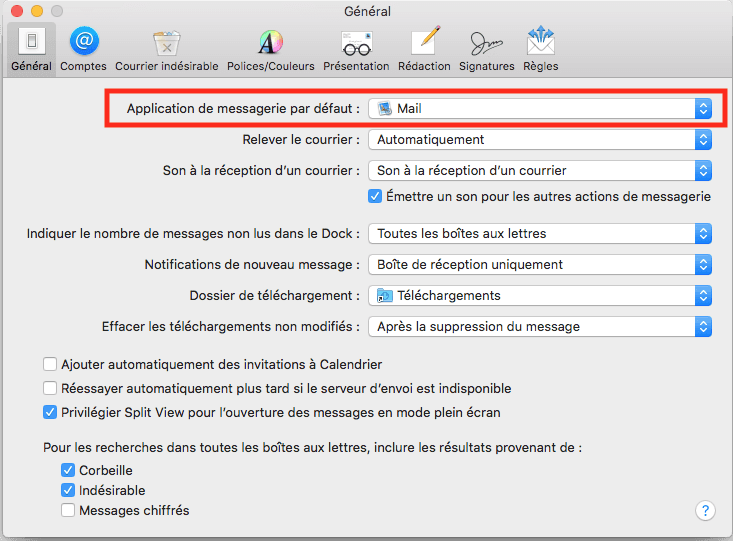Open the Comptes @ icon
Screen dimensions: 733x541
[84, 41]
